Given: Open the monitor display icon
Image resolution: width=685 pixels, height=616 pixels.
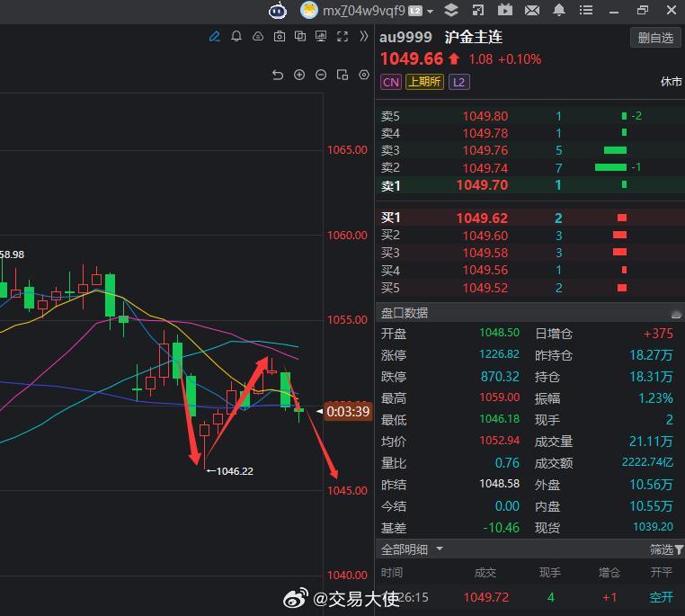Looking at the screenshot, I should [321, 36].
